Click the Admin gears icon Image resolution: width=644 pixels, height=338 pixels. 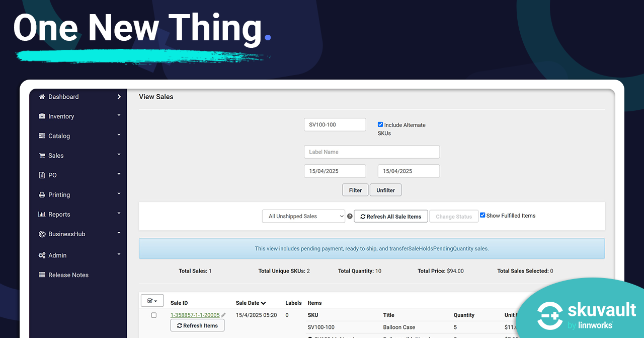pos(42,255)
